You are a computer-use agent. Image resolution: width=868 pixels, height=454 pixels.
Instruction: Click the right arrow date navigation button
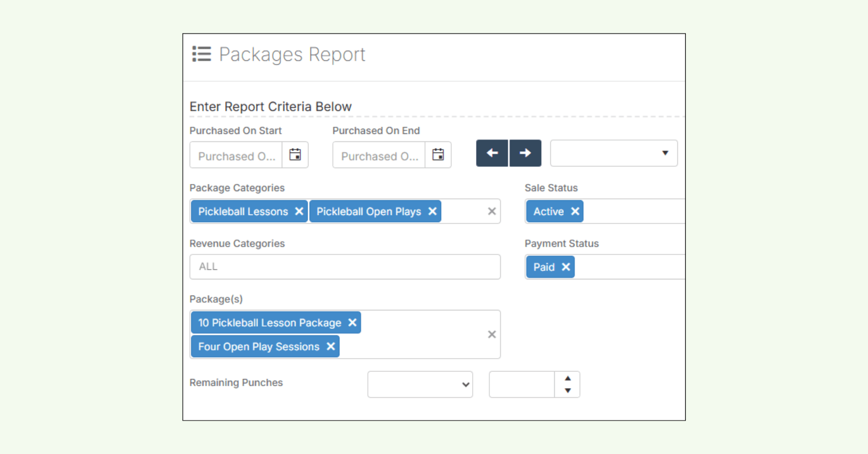[525, 153]
